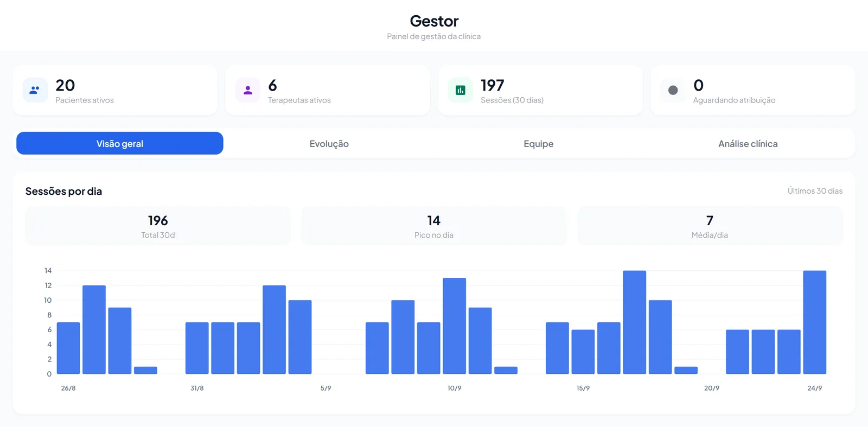
Task: Click the "26/8" x-axis date label
Action: click(68, 388)
